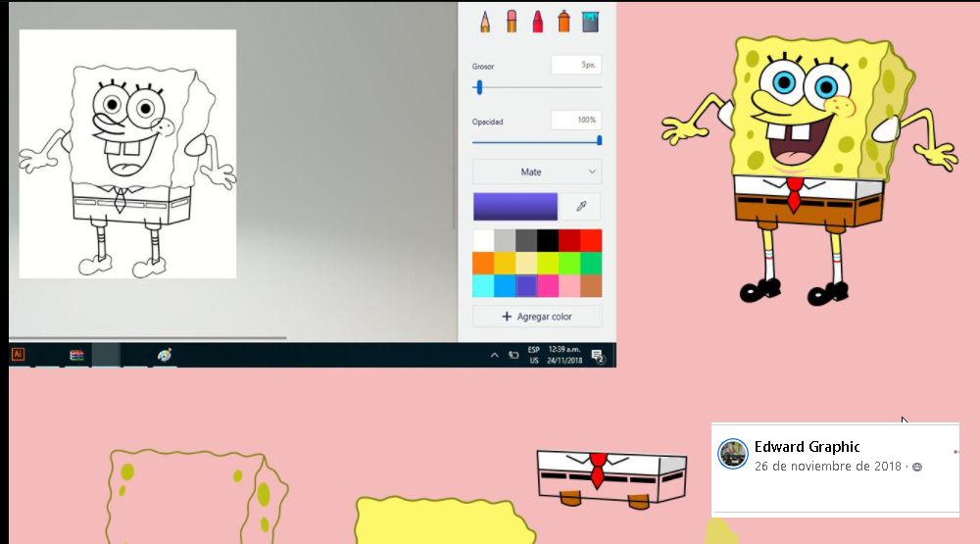This screenshot has height=544, width=980.
Task: Pick the yellow-lime color swatch
Action: (548, 264)
